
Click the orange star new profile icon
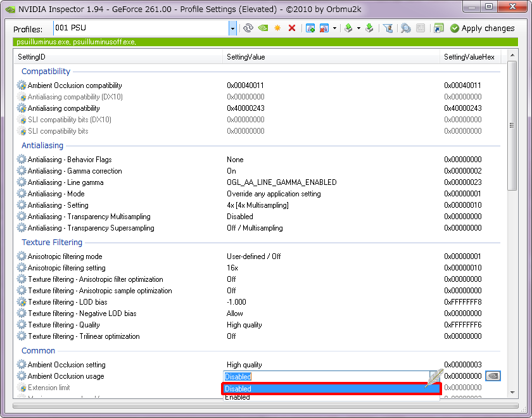[277, 28]
